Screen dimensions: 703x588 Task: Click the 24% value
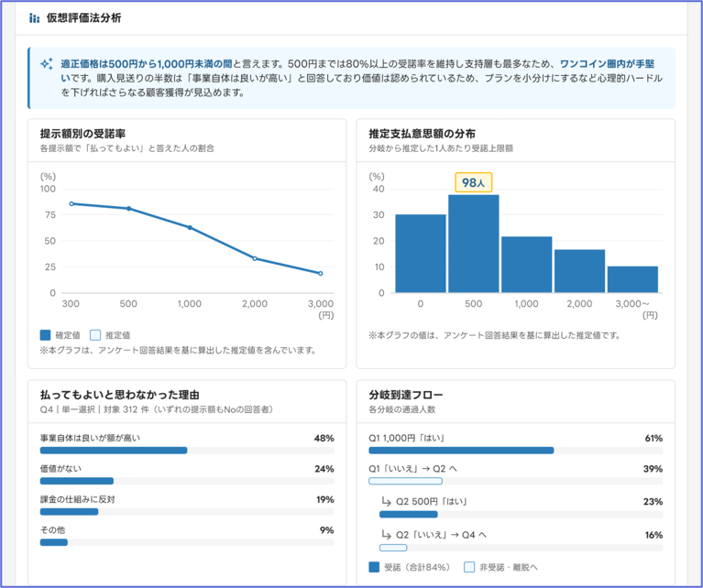click(324, 469)
